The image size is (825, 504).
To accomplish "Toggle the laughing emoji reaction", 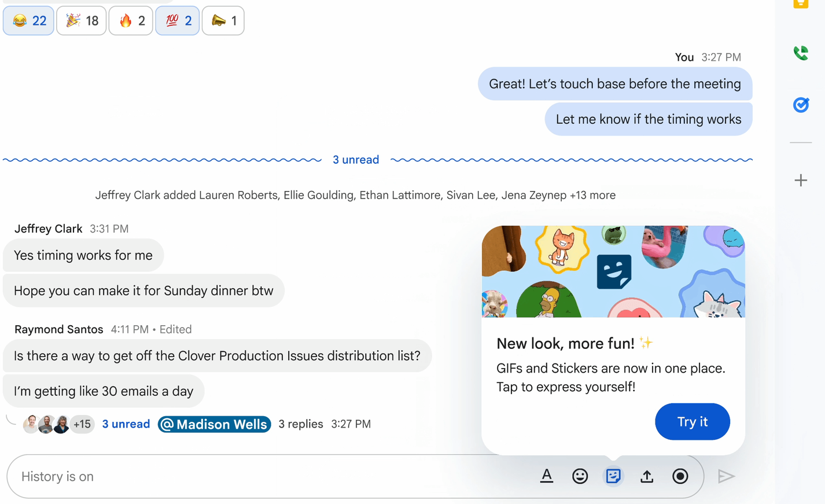I will click(x=28, y=21).
